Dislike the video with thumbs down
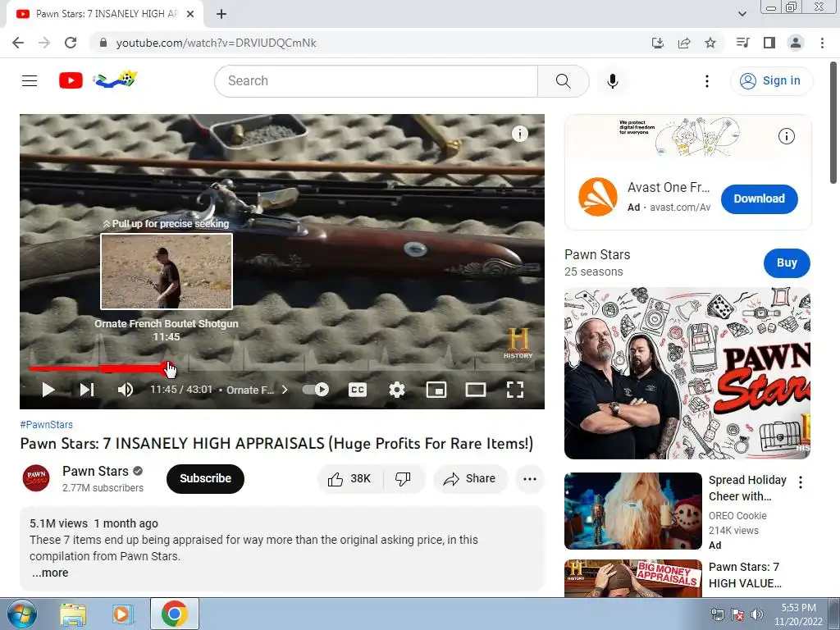Image resolution: width=840 pixels, height=630 pixels. (x=404, y=478)
